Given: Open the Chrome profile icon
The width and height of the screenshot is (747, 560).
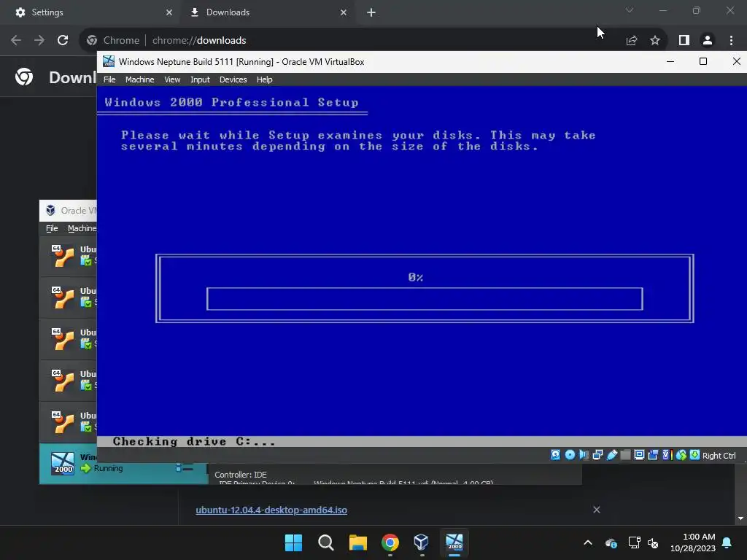Looking at the screenshot, I should (x=708, y=40).
